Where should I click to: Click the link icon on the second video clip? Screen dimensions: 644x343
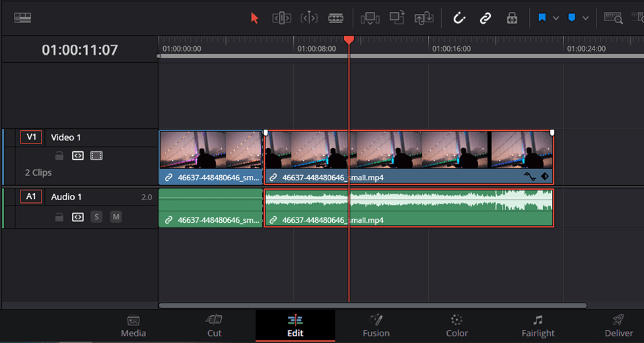(x=273, y=178)
